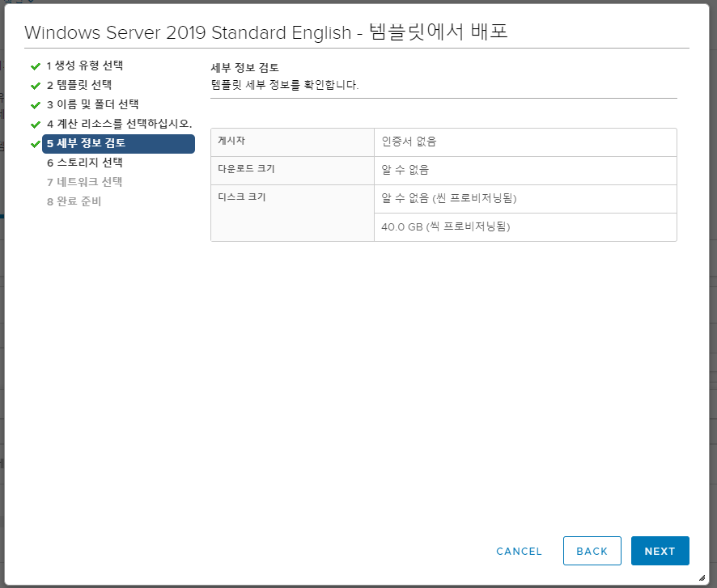Viewport: 717px width, 588px height.
Task: Open step 4 계산 리소스를 선택하십시오
Action: pos(119,124)
